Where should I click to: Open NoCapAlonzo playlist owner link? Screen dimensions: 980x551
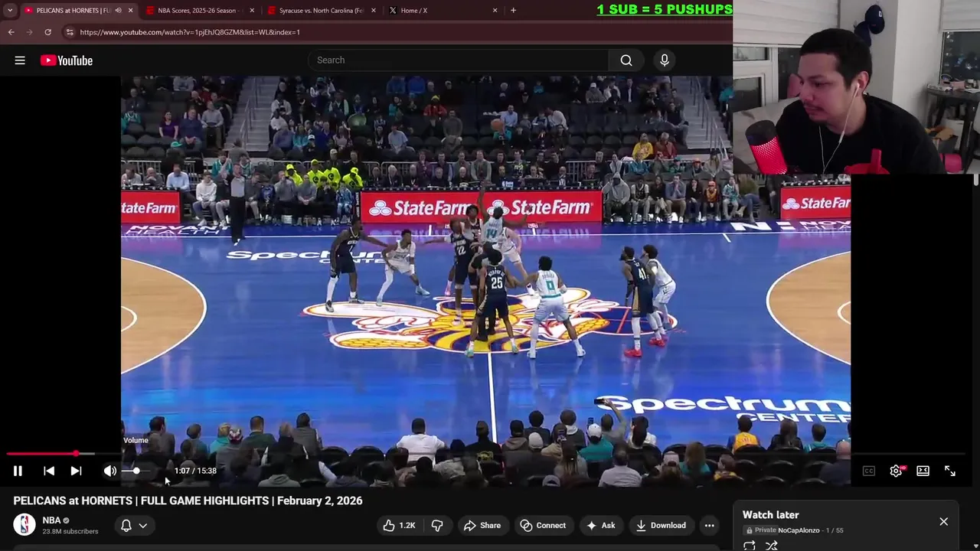pos(799,530)
